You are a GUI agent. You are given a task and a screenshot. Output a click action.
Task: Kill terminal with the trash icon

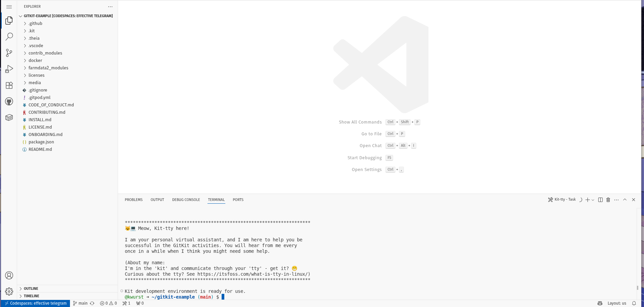coord(608,200)
